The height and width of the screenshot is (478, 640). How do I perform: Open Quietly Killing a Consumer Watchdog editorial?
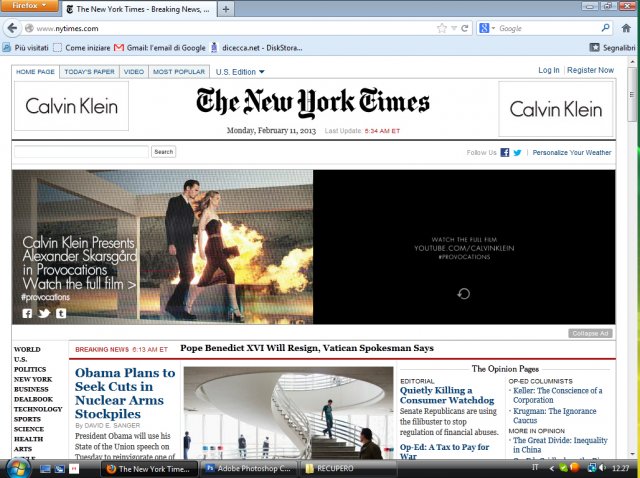(x=447, y=395)
